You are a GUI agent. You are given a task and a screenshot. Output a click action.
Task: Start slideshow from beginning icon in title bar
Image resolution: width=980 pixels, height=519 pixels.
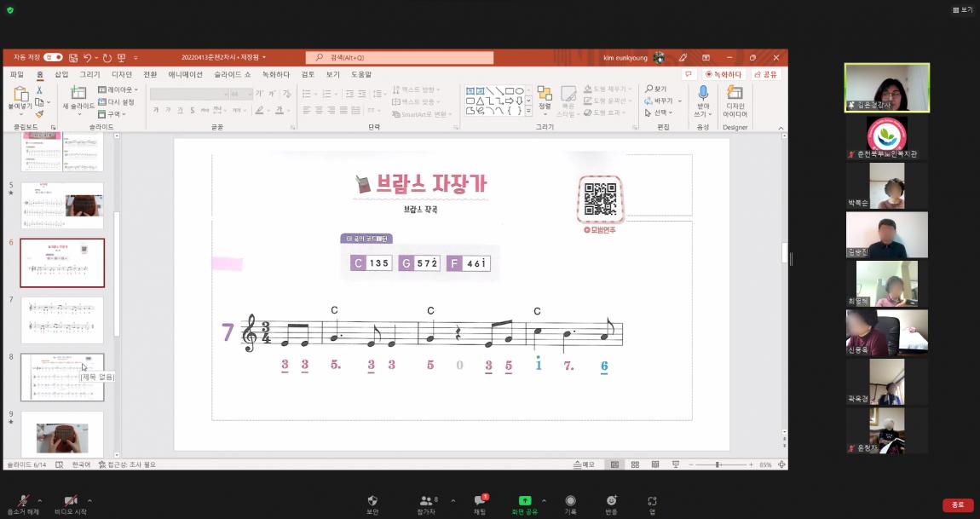121,58
